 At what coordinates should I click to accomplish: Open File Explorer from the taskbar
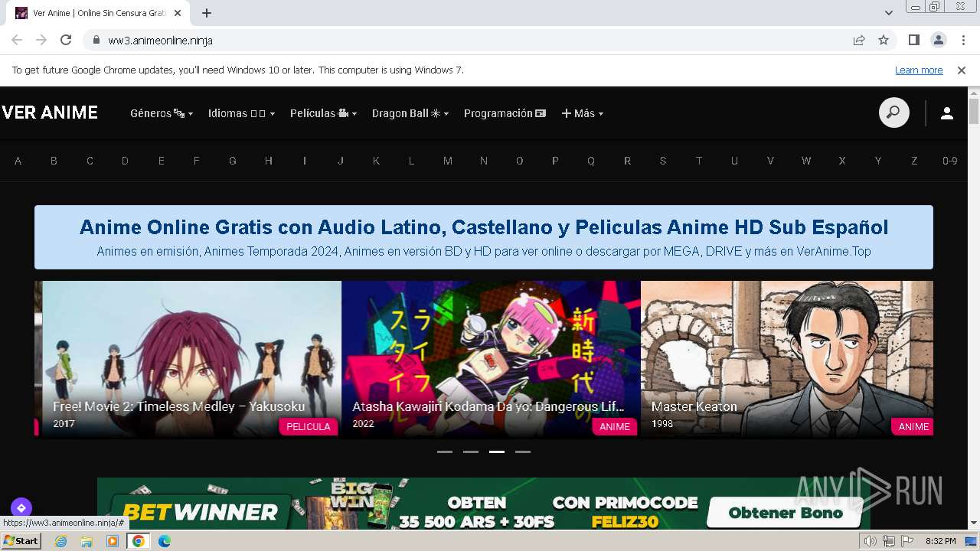tap(87, 541)
